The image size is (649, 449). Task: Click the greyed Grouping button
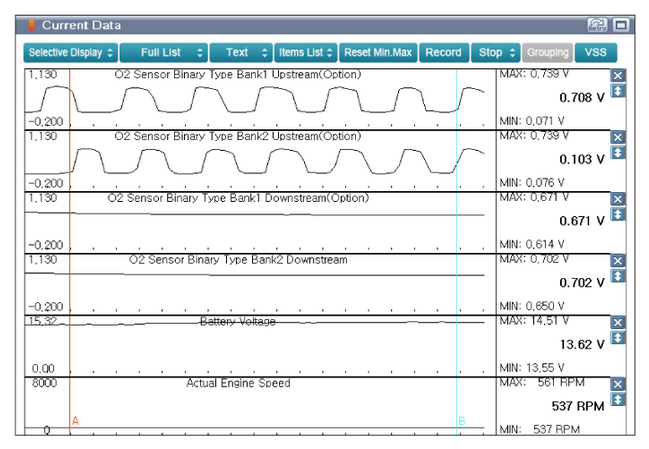point(548,53)
